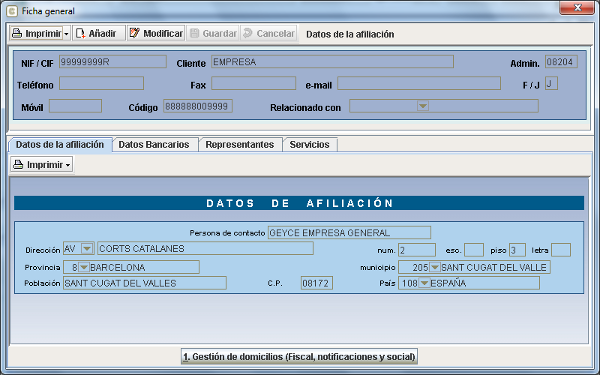This screenshot has height=375, width=600.
Task: Click the Modificar toolbar button
Action: pyautogui.click(x=156, y=33)
